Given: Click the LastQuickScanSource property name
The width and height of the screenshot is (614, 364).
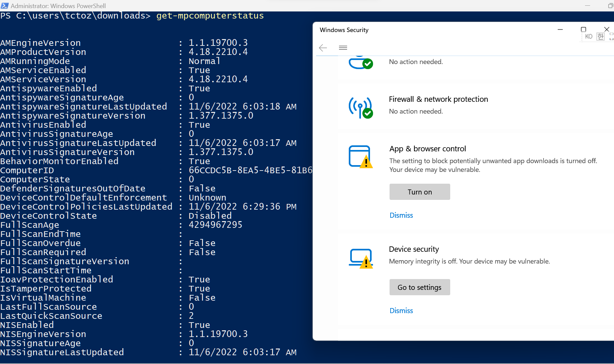Looking at the screenshot, I should point(51,316).
